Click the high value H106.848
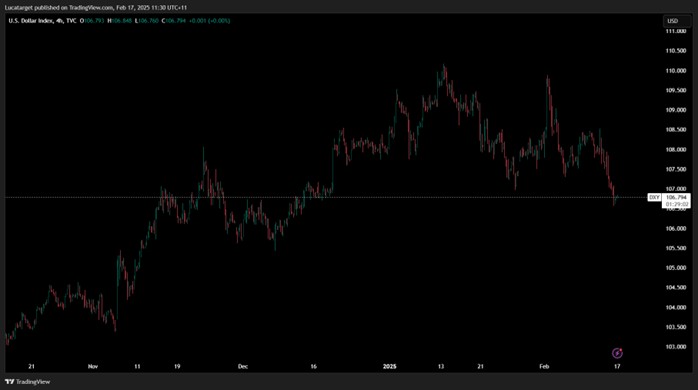The height and width of the screenshot is (390, 698). coord(120,20)
